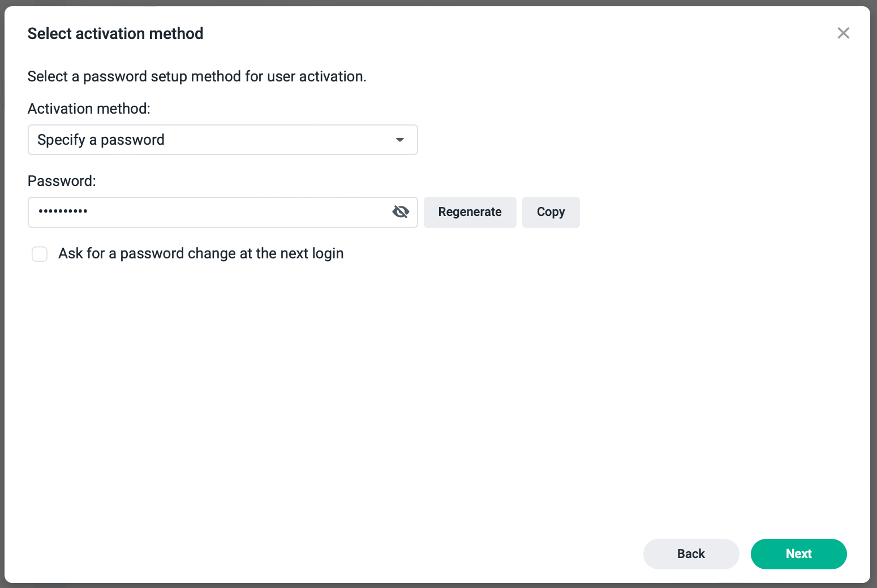Screen dimensions: 877x588
Task: Go to the Next step
Action: click(798, 554)
